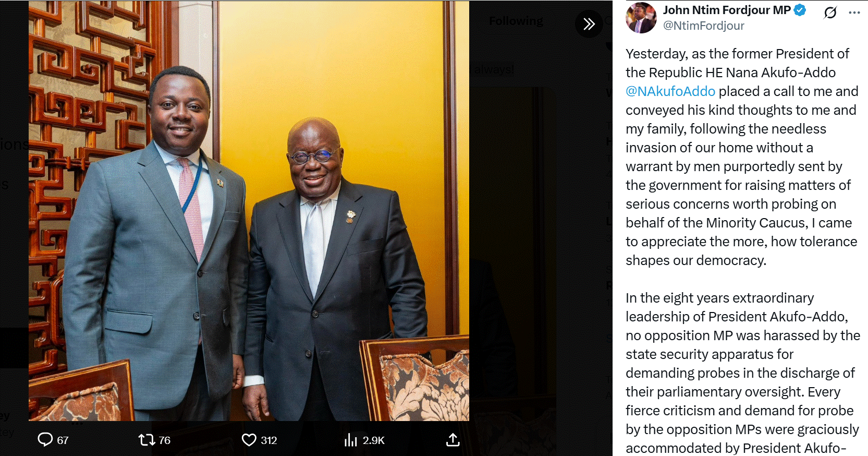The image size is (868, 456).
Task: Click the 2.9K views count
Action: tap(374, 440)
